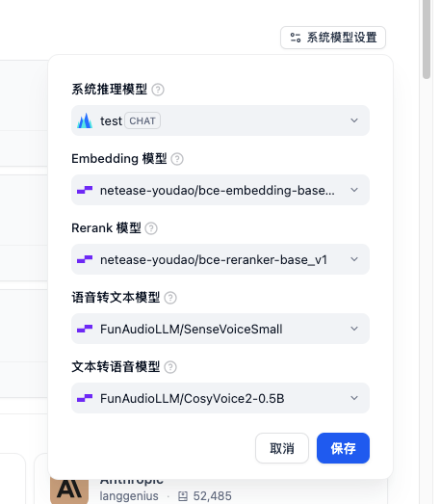Open the 系统推理模型 dropdown showing test
440x504 pixels.
[x=220, y=120]
